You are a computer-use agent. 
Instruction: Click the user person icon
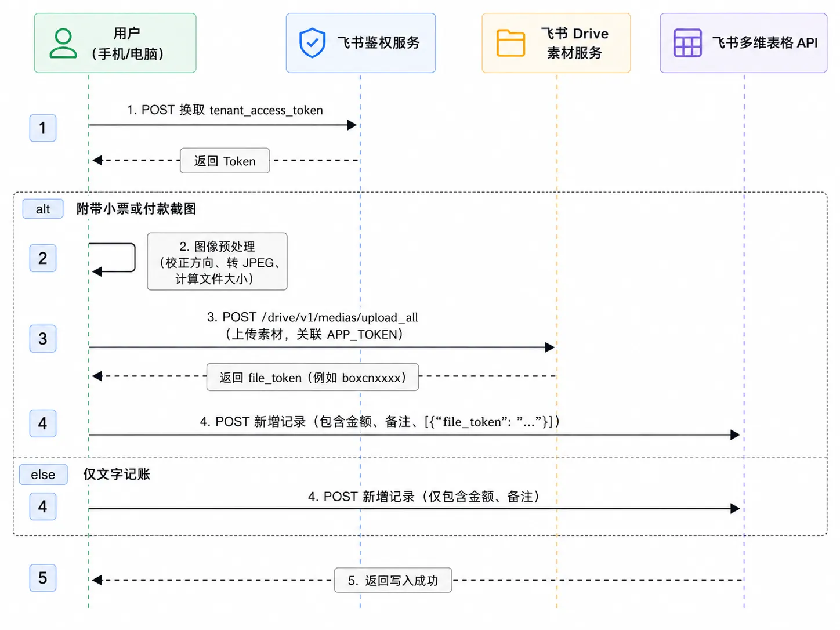point(63,44)
